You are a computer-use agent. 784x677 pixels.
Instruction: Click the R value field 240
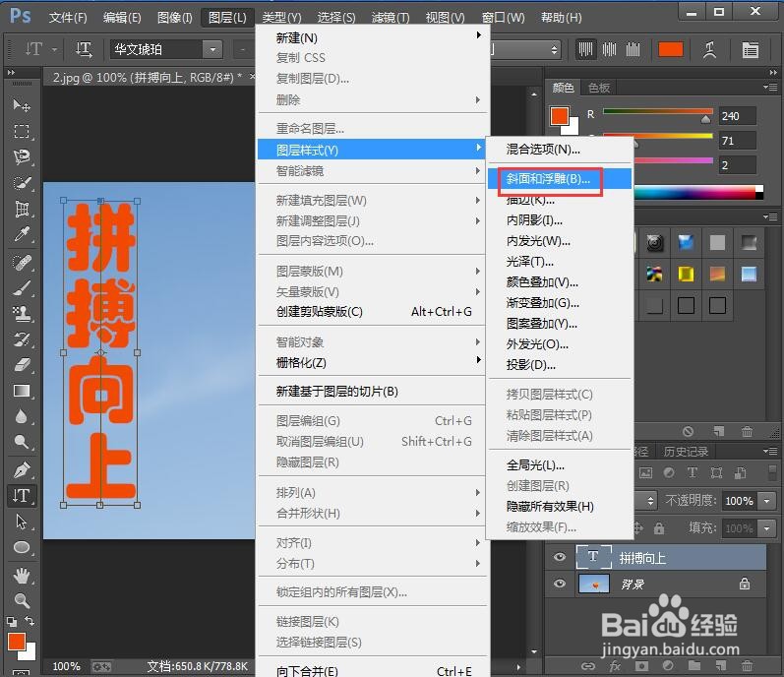(x=738, y=115)
